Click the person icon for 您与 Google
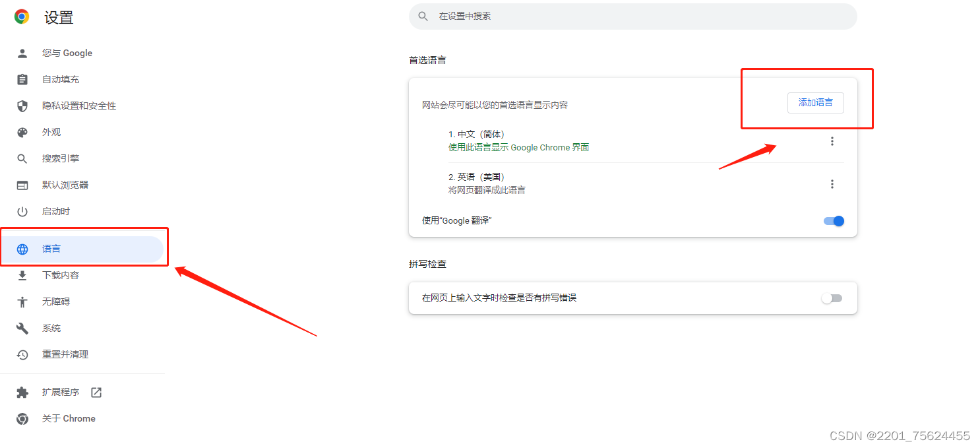This screenshot has width=980, height=448. tap(22, 53)
